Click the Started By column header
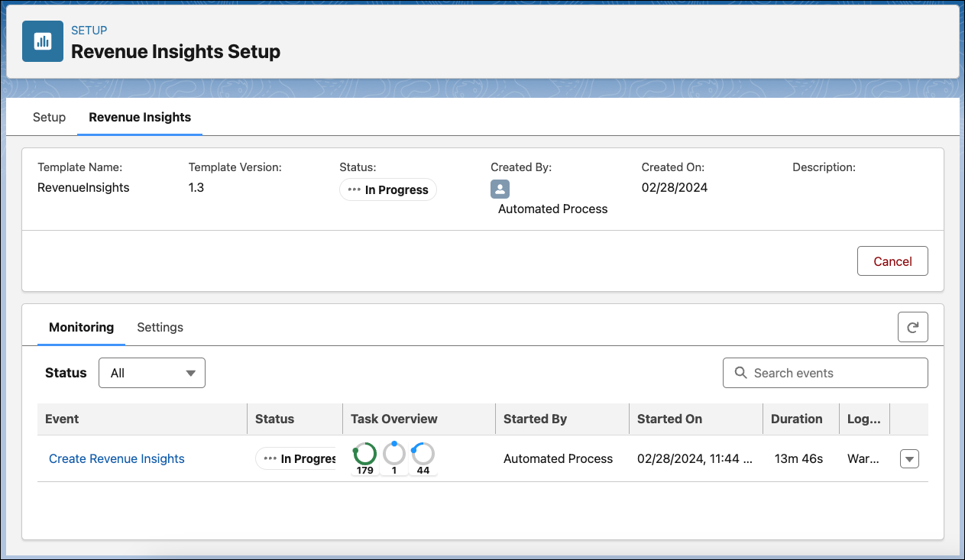The height and width of the screenshot is (560, 965). [x=562, y=419]
